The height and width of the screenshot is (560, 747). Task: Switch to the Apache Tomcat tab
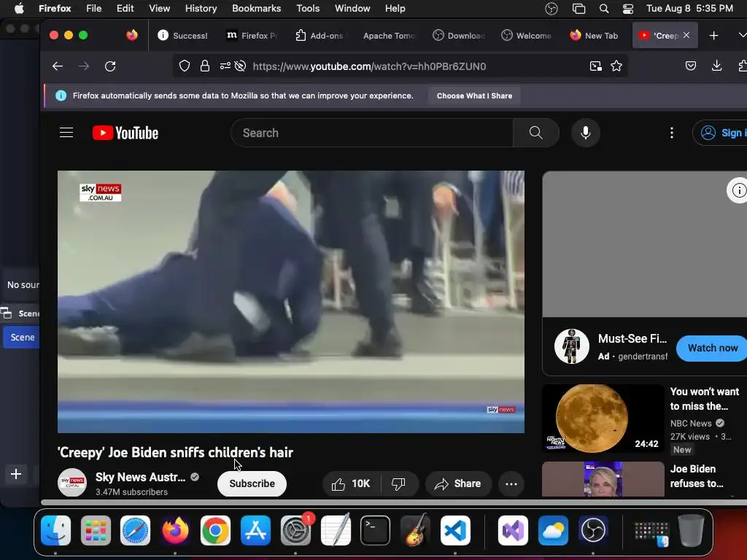pyautogui.click(x=389, y=35)
